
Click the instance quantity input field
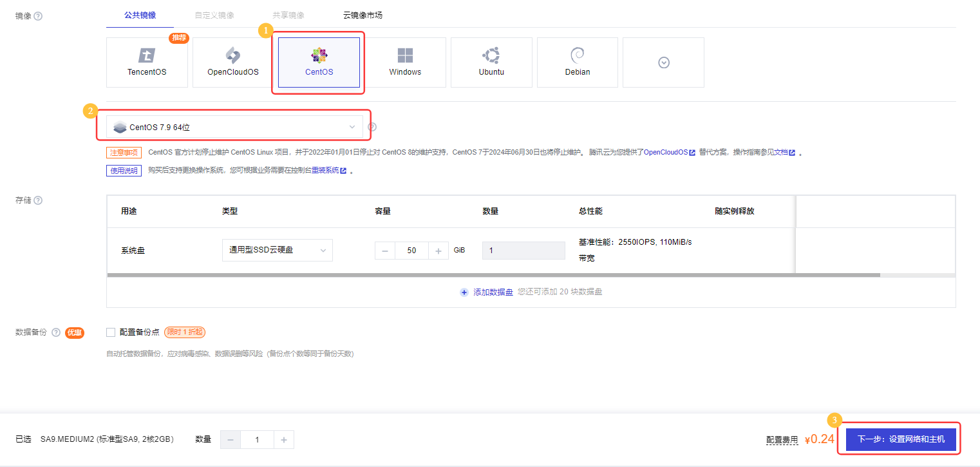(257, 440)
